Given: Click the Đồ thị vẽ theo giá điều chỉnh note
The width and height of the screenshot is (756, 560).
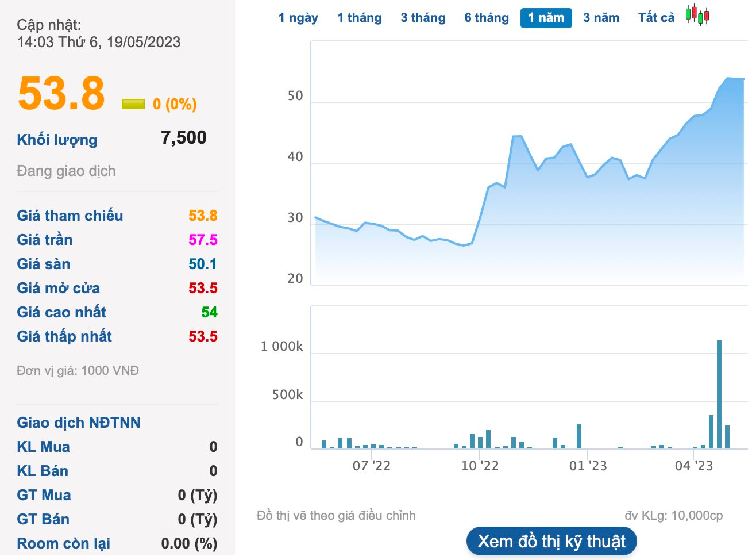Looking at the screenshot, I should pos(336,516).
